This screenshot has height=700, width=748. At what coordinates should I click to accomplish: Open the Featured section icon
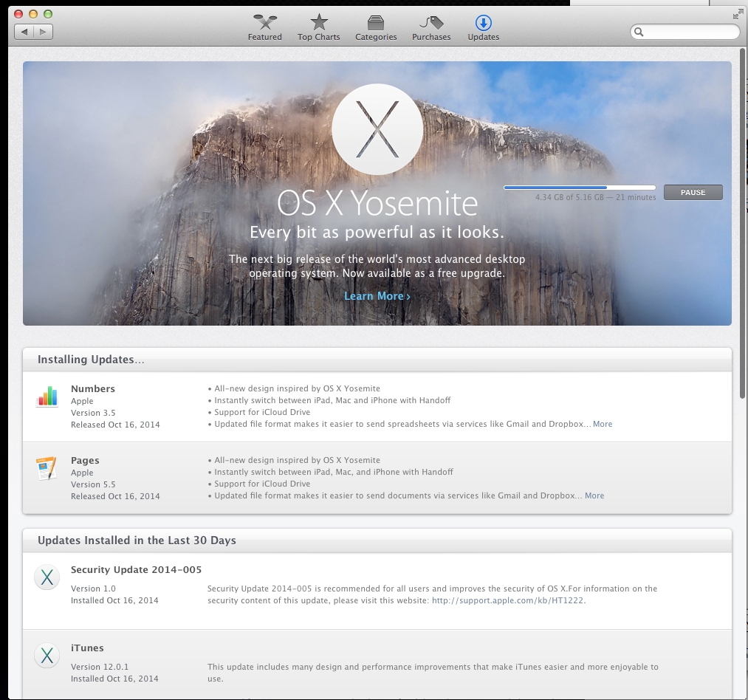point(265,22)
